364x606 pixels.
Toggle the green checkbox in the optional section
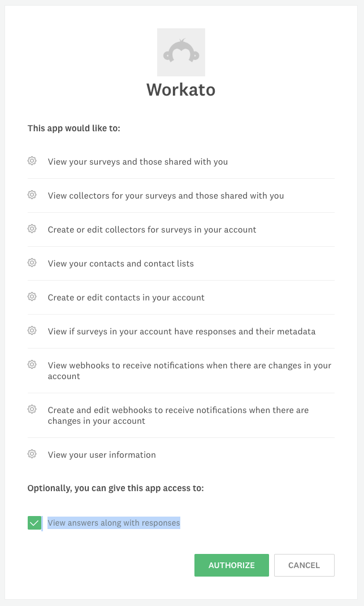click(34, 522)
